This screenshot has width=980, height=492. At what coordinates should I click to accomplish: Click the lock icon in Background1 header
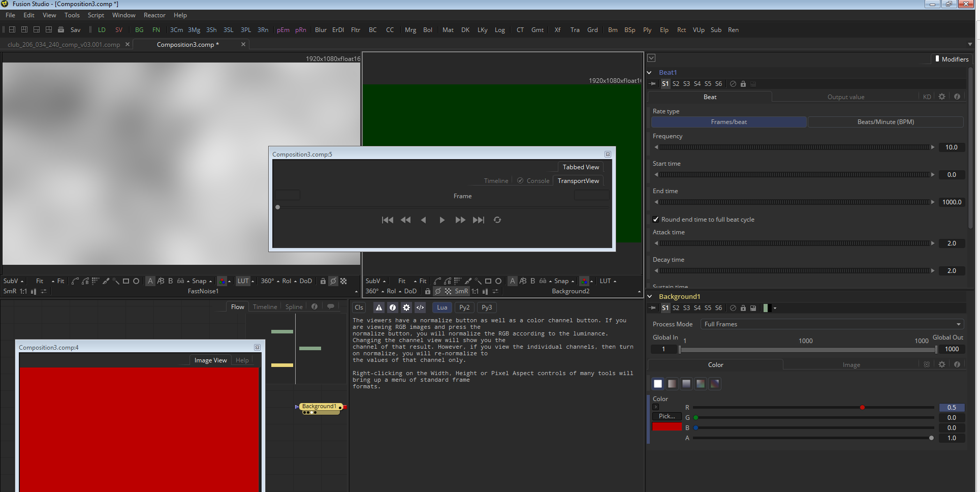pos(743,308)
